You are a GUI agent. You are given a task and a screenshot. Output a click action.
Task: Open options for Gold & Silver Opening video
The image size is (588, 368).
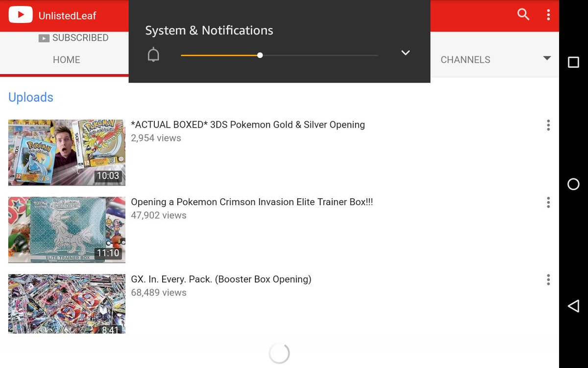tap(548, 125)
